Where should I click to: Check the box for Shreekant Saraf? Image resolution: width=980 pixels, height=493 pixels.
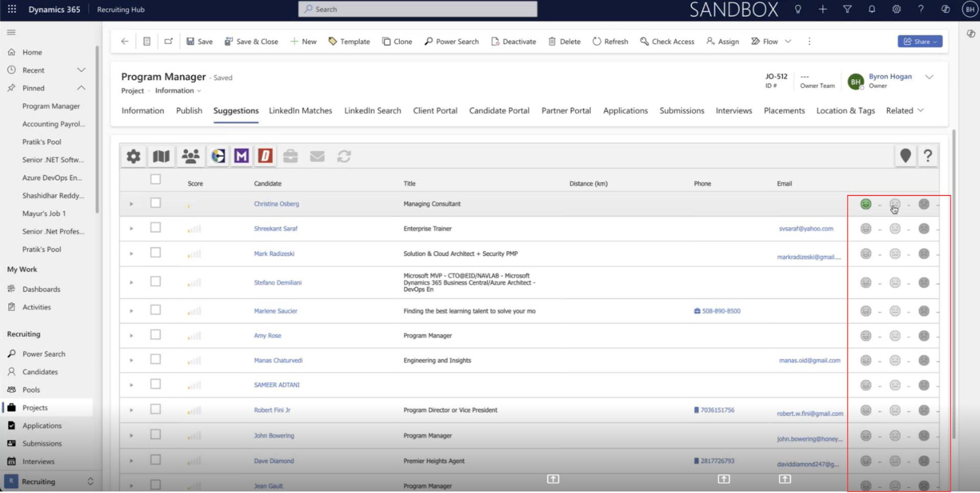pyautogui.click(x=156, y=228)
